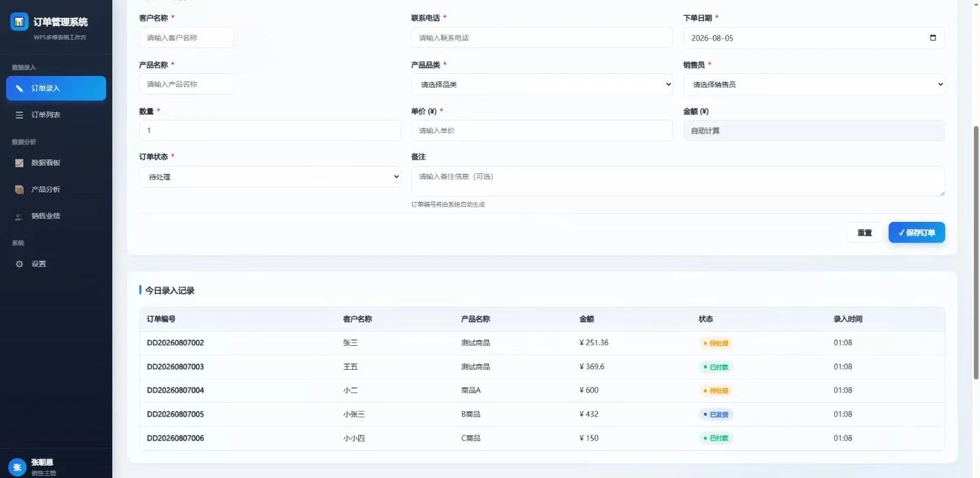Click customer name 小二
The height and width of the screenshot is (478, 980).
click(350, 390)
